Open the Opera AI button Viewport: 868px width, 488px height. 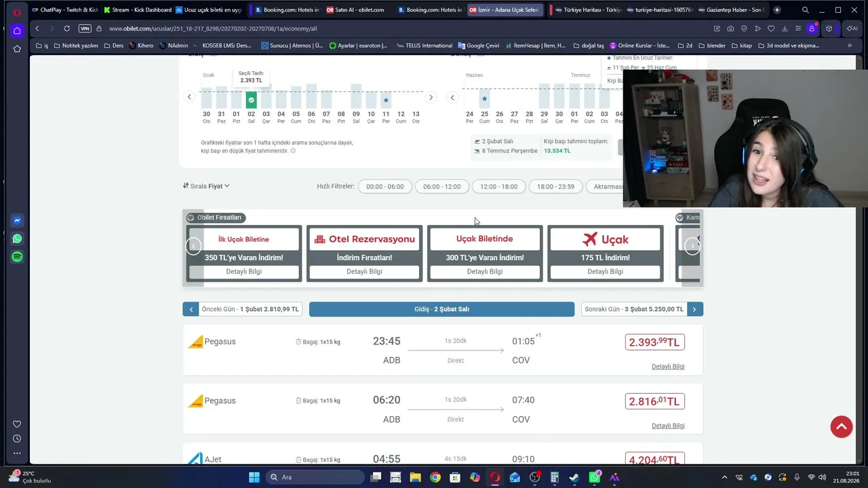(x=852, y=28)
